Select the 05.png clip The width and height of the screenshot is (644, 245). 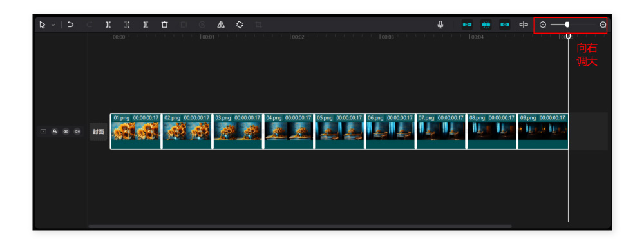pyautogui.click(x=339, y=131)
